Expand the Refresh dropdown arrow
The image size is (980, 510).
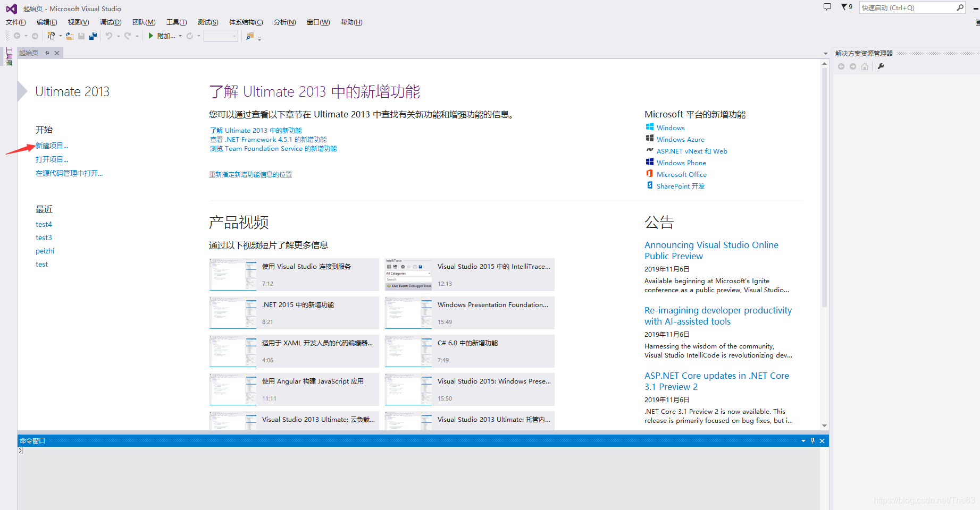199,36
